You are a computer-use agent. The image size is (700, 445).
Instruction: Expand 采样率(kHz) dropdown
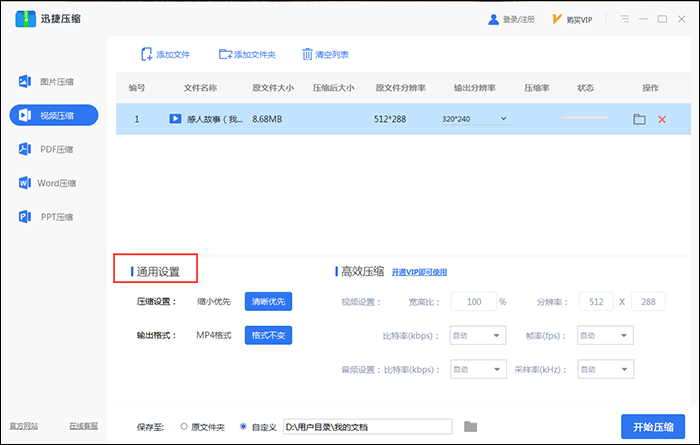(606, 369)
